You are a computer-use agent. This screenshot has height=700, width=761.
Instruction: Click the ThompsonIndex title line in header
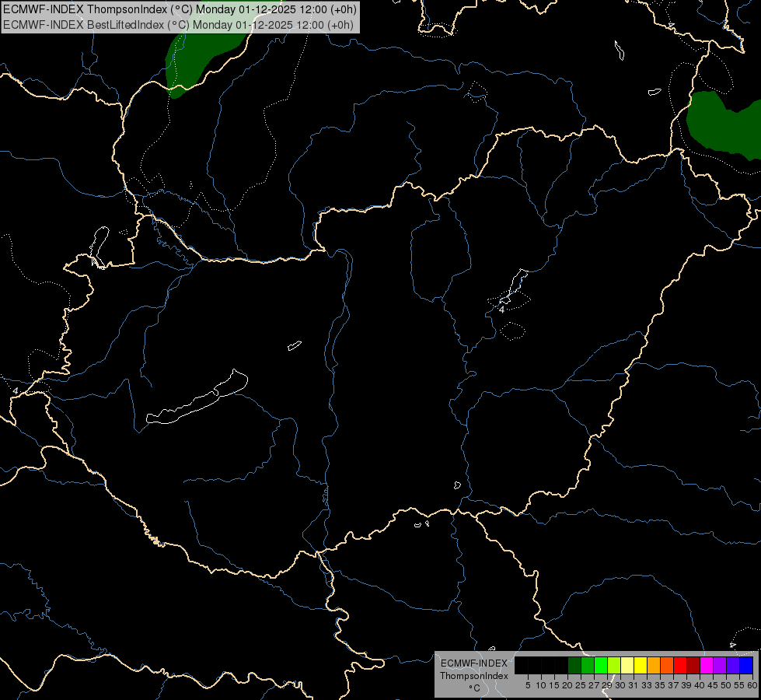pos(180,9)
